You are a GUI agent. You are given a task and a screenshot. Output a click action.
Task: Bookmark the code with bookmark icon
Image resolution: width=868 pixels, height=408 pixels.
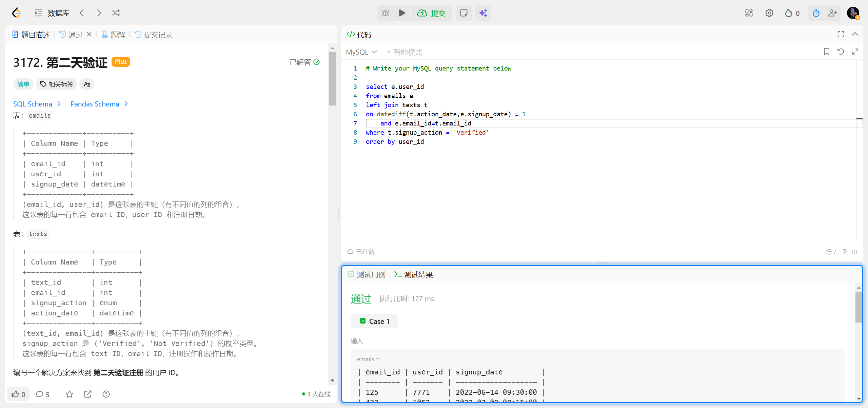coord(827,52)
